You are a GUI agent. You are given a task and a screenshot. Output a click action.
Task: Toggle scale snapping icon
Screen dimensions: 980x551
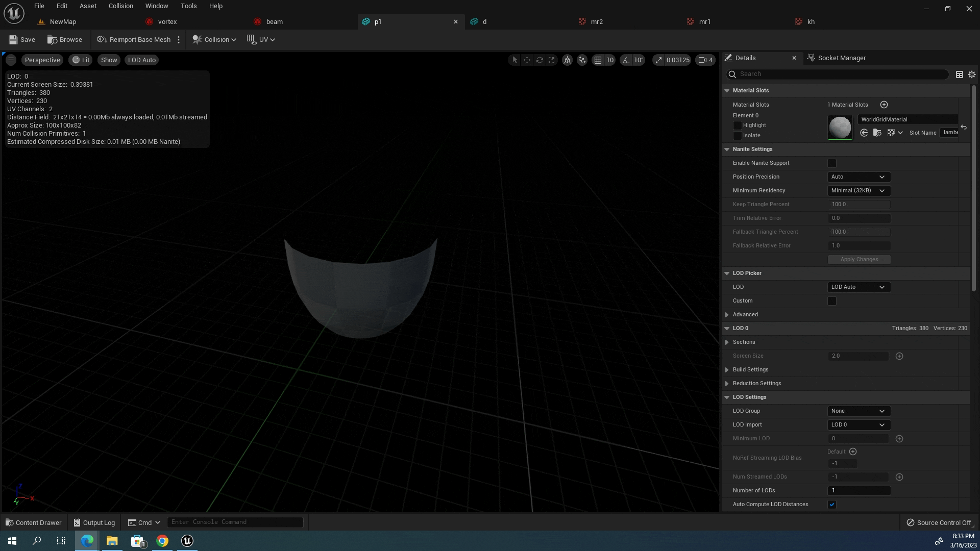(658, 60)
